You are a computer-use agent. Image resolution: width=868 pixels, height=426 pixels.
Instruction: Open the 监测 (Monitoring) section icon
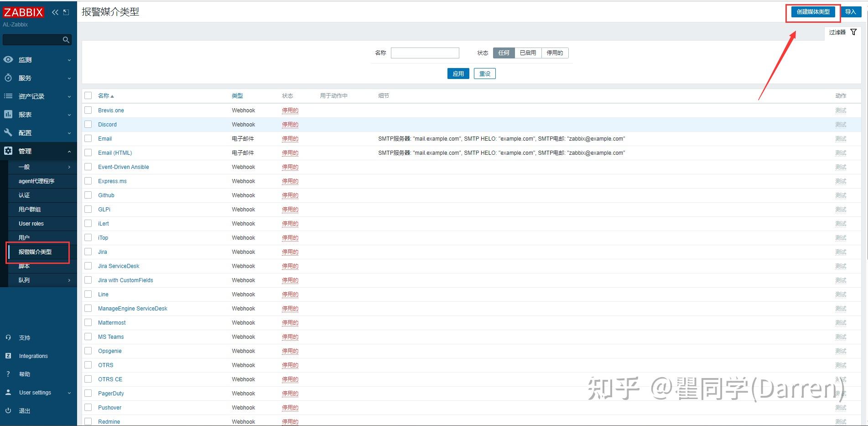point(8,59)
